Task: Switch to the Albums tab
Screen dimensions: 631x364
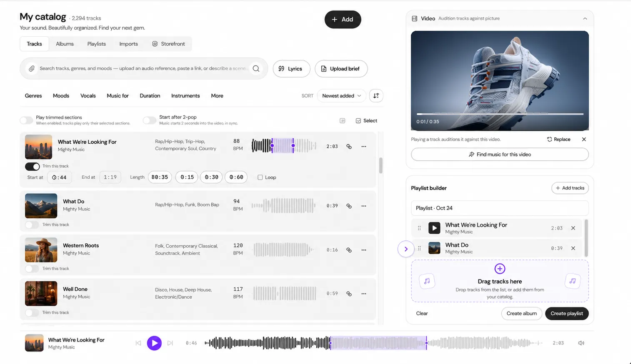Action: coord(65,44)
